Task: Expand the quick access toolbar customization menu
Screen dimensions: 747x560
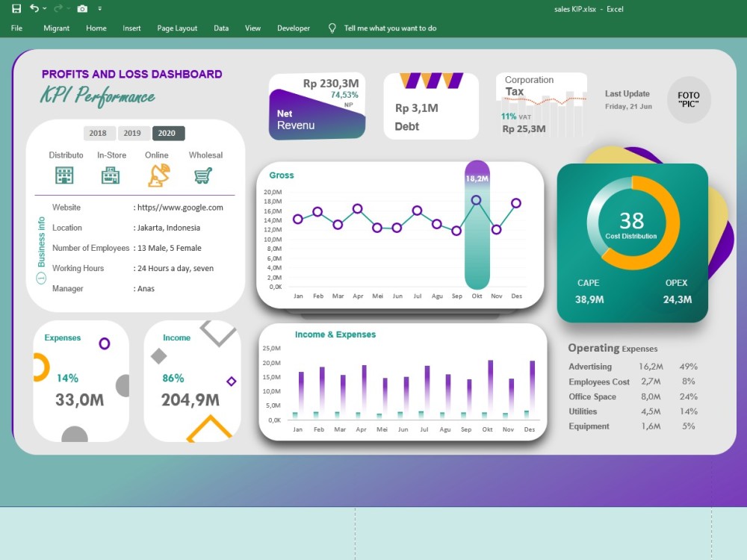Action: pos(100,8)
